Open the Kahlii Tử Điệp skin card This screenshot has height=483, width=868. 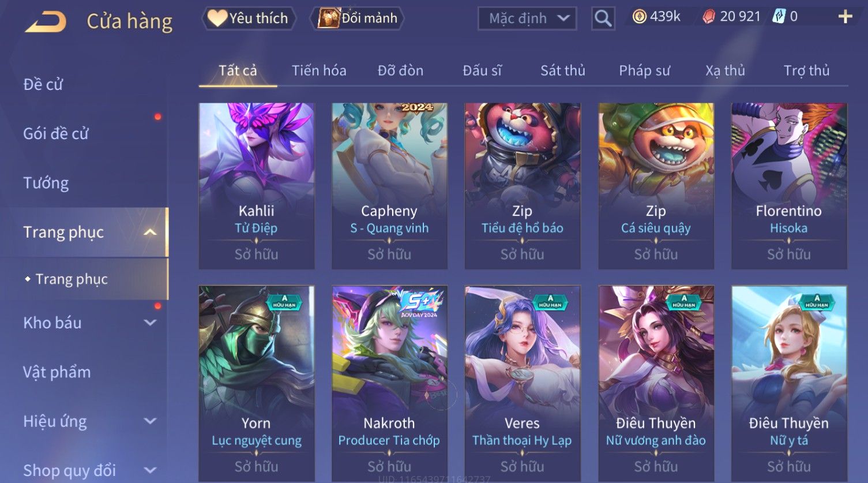pos(257,186)
